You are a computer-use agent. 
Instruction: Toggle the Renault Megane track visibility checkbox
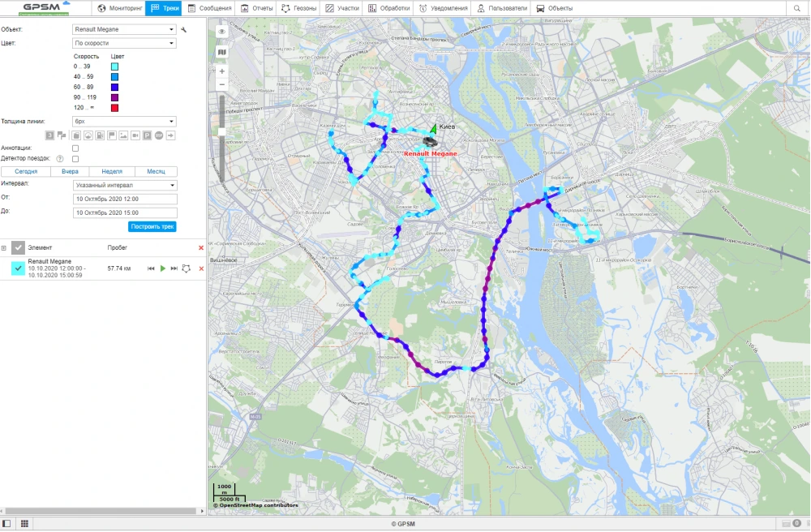[x=17, y=268]
